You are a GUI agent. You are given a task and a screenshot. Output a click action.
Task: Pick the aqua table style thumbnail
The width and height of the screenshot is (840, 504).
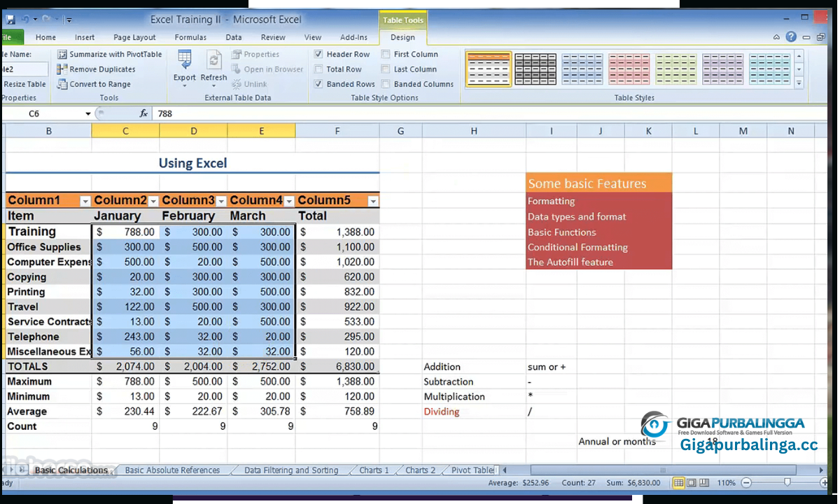(x=770, y=69)
